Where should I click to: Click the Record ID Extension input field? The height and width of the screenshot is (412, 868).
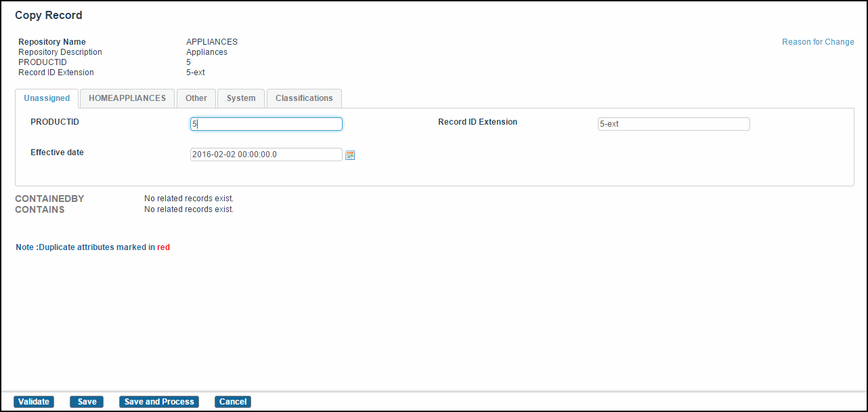click(x=674, y=124)
